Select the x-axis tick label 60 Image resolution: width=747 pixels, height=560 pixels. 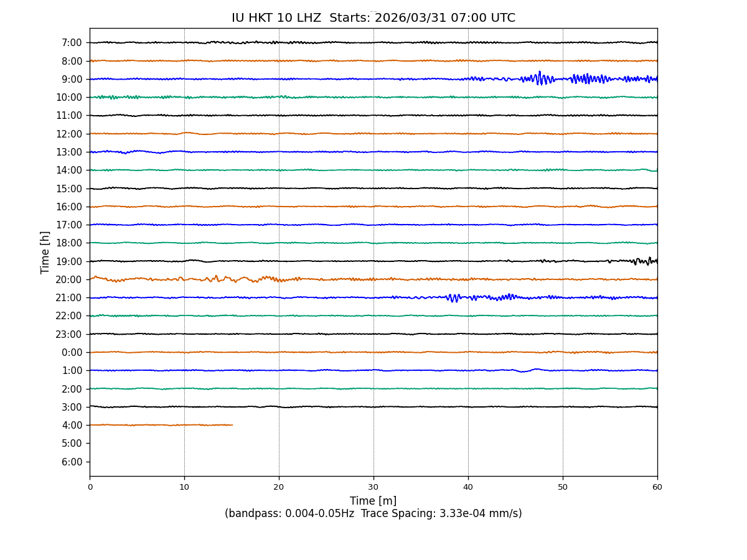pyautogui.click(x=657, y=487)
